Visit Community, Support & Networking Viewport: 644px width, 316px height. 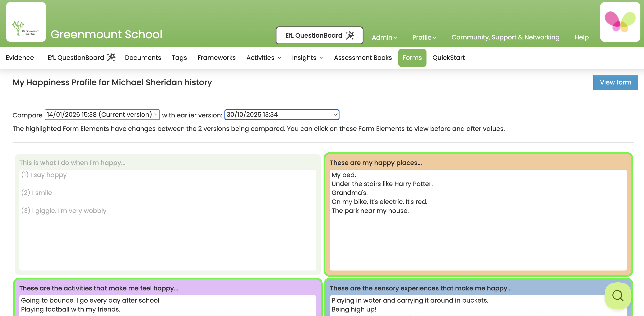[505, 37]
